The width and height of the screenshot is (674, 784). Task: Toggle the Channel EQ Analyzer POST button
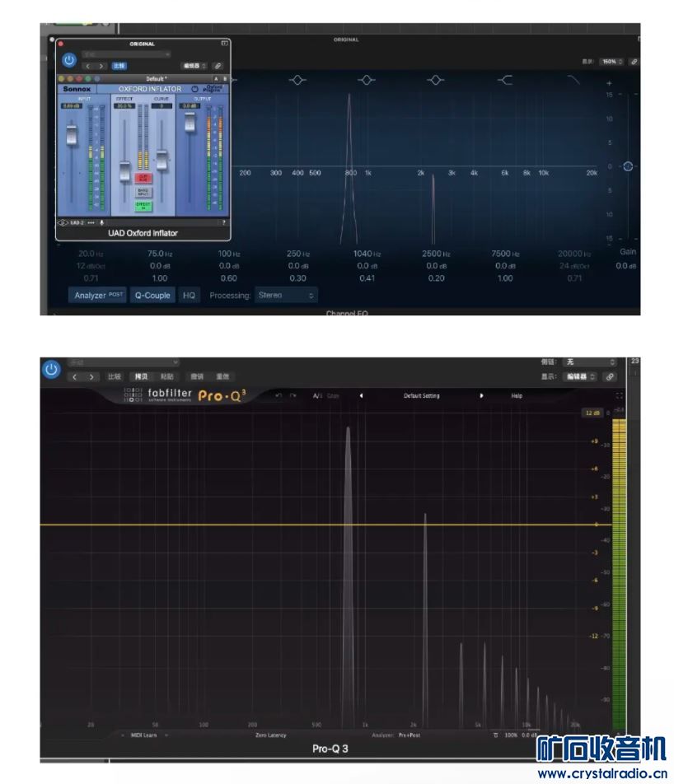(x=98, y=295)
